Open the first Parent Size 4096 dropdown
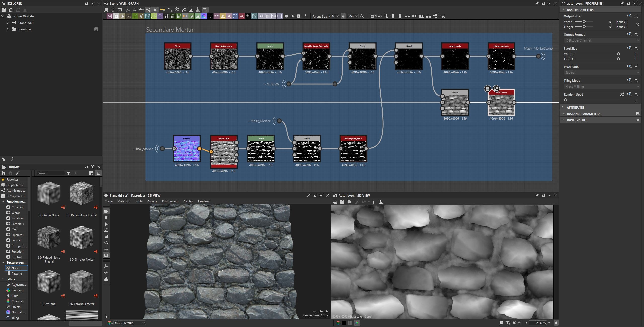The height and width of the screenshot is (327, 644). (x=334, y=16)
